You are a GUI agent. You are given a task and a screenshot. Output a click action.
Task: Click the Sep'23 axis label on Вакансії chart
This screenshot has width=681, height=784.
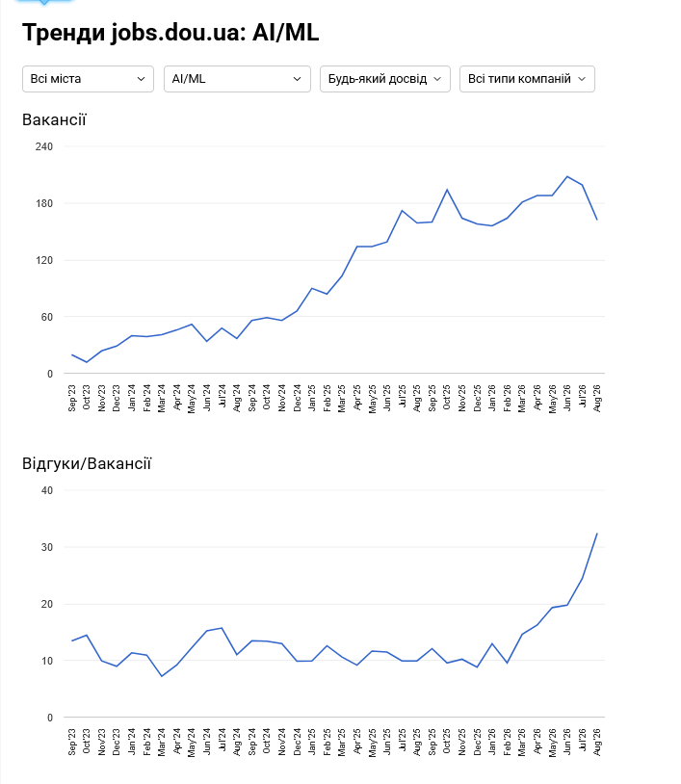point(72,398)
